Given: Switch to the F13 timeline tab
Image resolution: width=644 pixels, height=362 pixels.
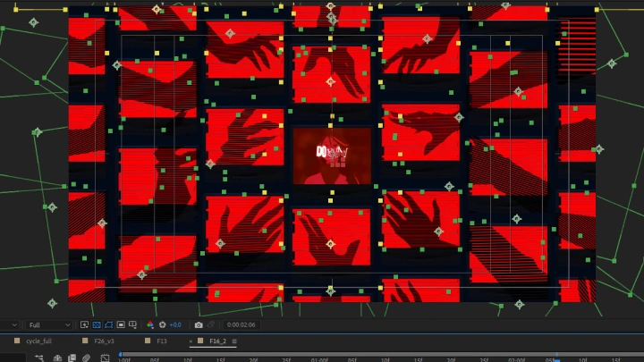Looking at the screenshot, I should coord(161,341).
